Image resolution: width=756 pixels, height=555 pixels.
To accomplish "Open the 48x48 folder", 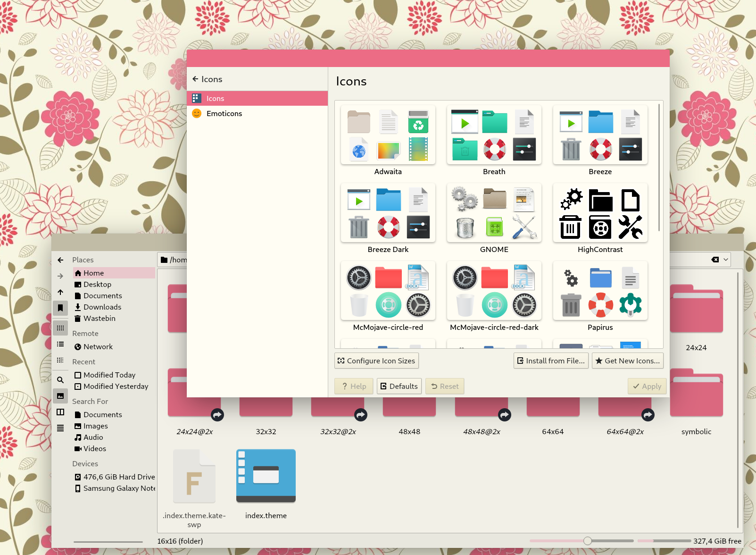I will coord(409,417).
